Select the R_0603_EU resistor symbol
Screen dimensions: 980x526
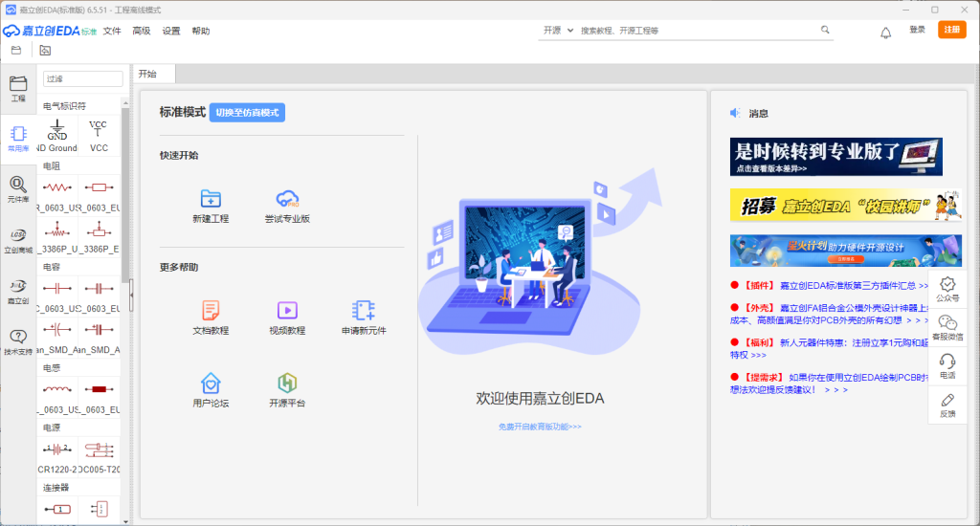[99, 195]
